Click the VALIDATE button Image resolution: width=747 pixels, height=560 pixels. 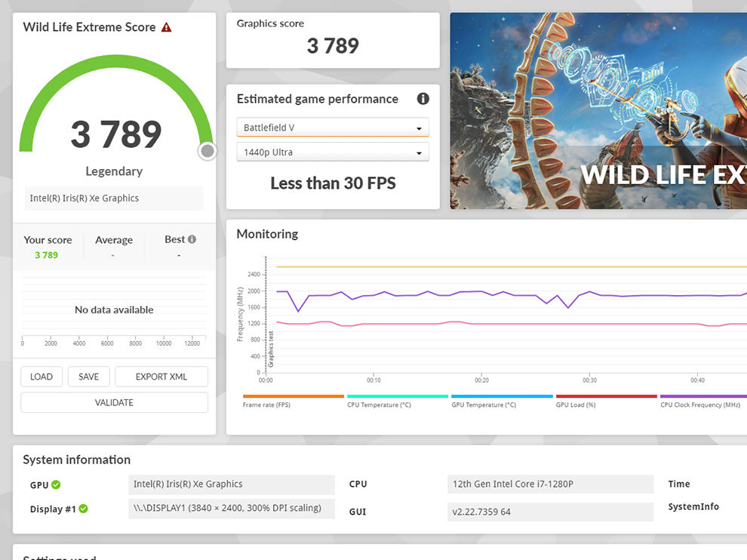pos(115,402)
